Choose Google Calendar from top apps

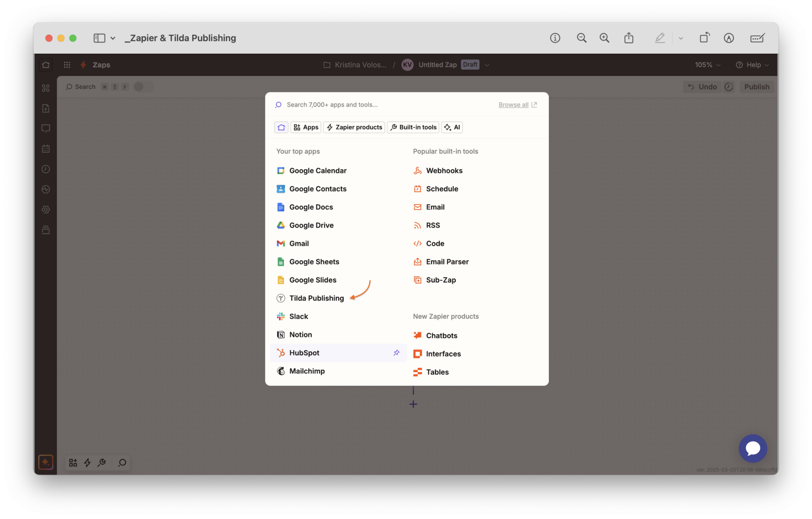pos(338,171)
